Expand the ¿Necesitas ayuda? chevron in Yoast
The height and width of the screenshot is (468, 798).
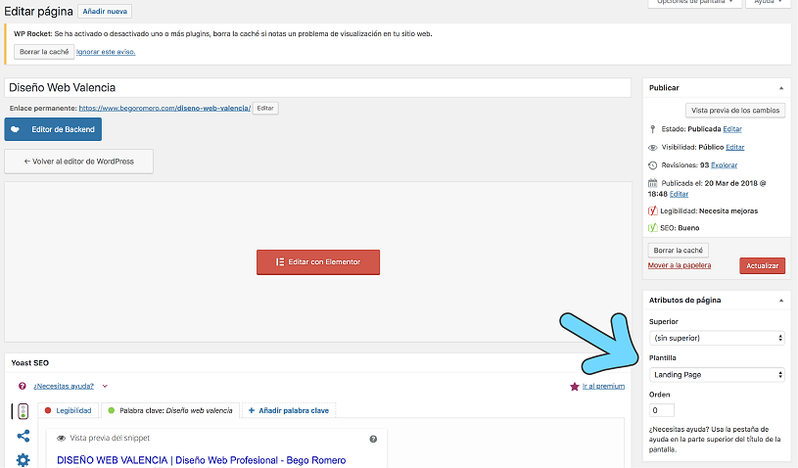coord(105,386)
